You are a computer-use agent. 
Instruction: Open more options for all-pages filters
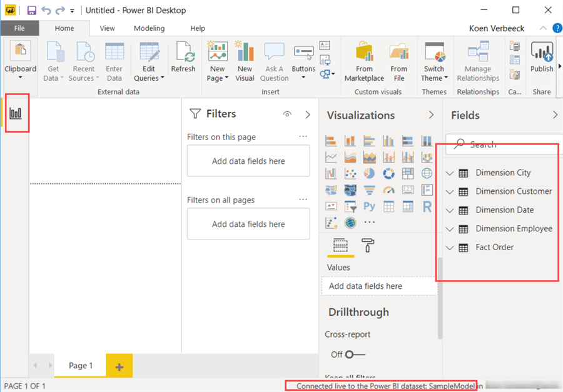tap(303, 199)
